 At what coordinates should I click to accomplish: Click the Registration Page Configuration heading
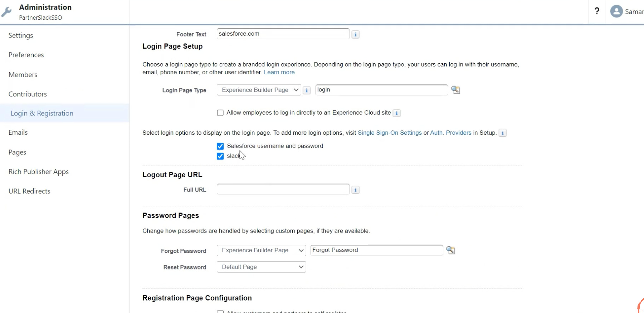(197, 298)
